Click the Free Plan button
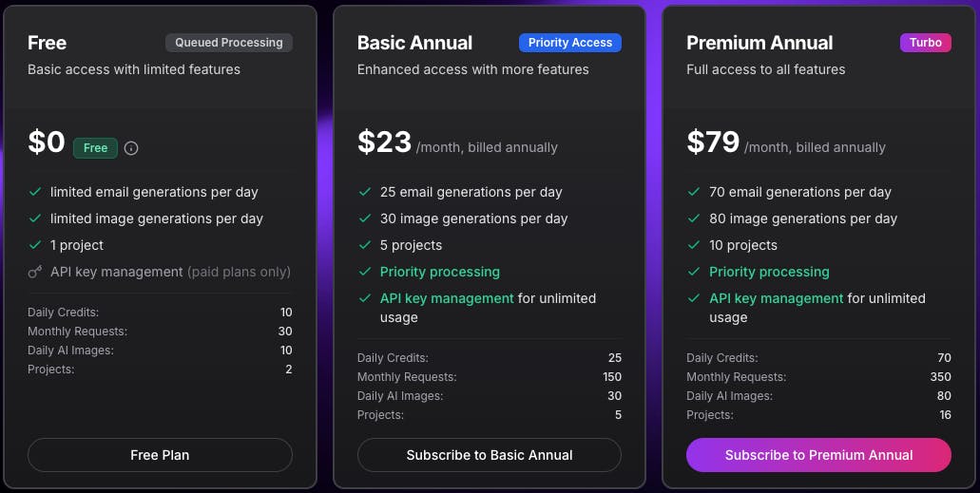 (x=160, y=455)
